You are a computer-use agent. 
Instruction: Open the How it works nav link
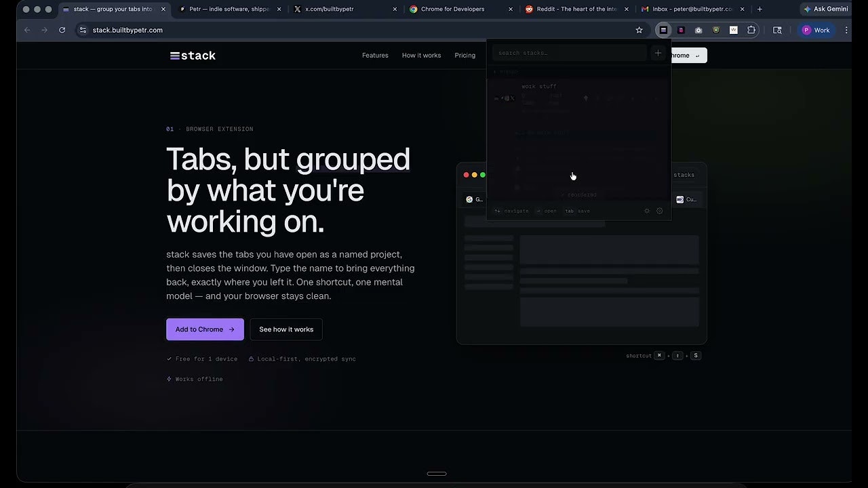coord(421,56)
